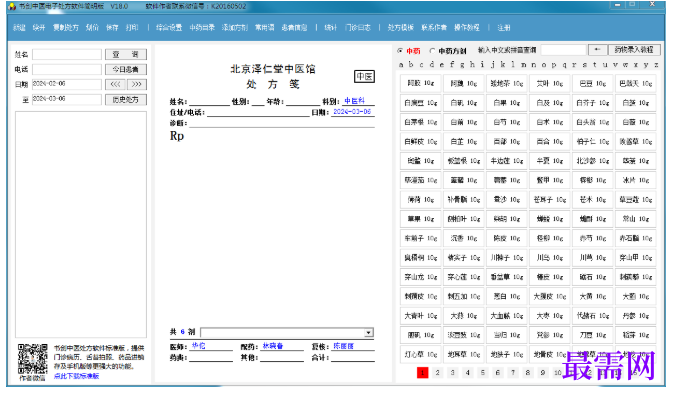Filter herbs by letter d
Screen dimensions: 674x397
coord(431,64)
